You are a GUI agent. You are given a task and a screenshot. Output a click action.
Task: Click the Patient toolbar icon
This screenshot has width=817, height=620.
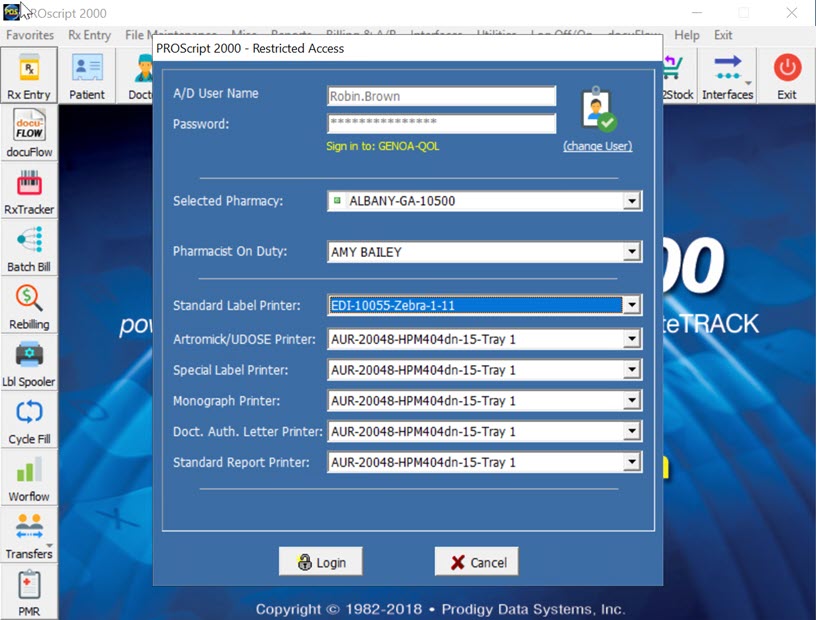click(x=87, y=75)
